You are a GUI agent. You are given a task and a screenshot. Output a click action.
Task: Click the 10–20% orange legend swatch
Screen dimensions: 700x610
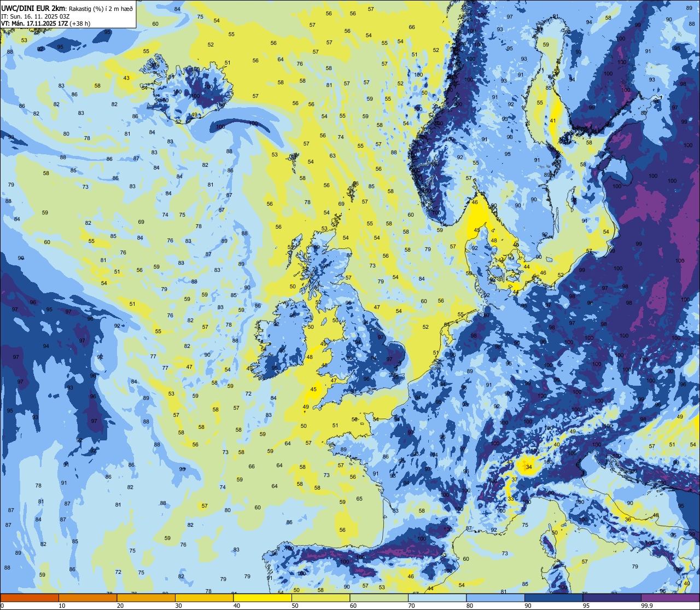pos(87,597)
